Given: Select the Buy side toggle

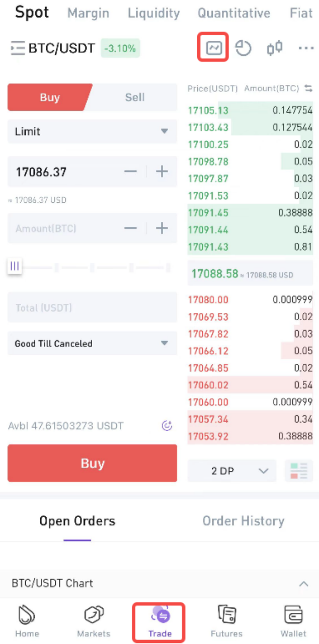Looking at the screenshot, I should (x=49, y=98).
